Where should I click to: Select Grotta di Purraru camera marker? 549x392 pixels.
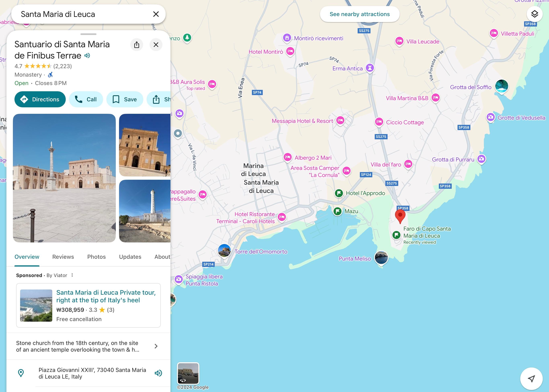482,159
